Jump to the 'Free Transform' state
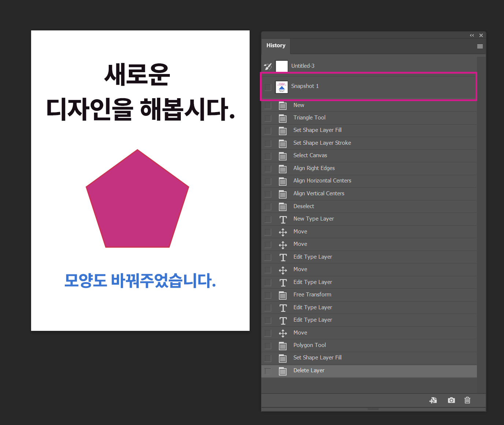 tap(312, 295)
